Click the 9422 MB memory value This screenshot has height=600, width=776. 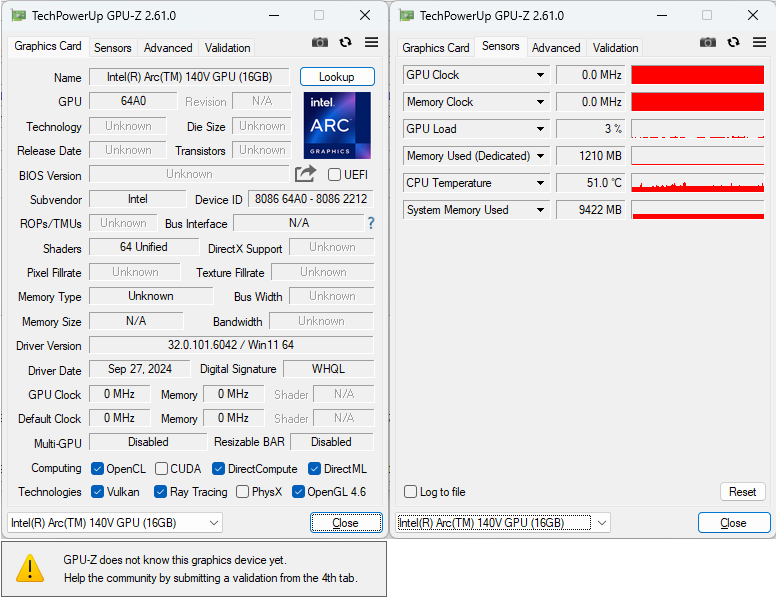point(591,210)
